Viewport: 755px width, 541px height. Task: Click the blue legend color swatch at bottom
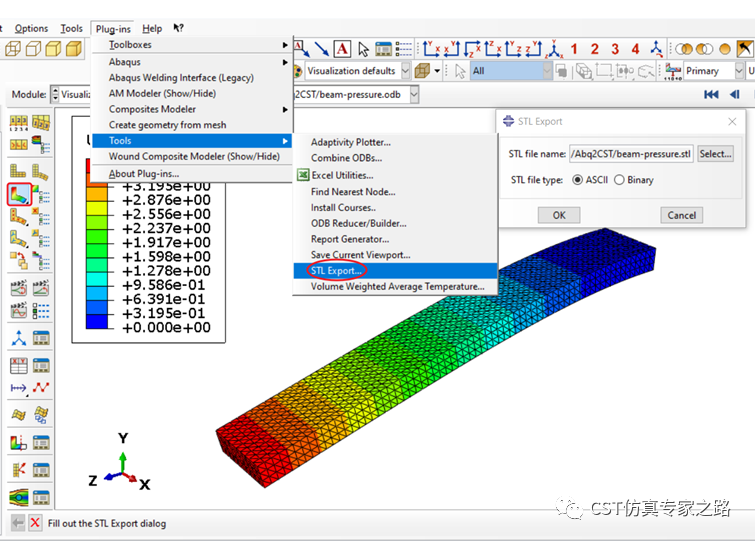[x=96, y=321]
